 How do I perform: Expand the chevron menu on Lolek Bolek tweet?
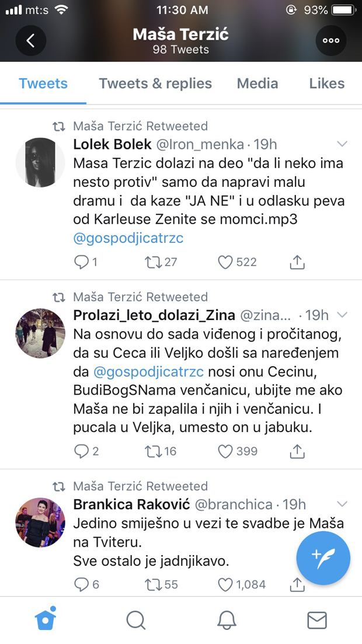pyautogui.click(x=343, y=144)
